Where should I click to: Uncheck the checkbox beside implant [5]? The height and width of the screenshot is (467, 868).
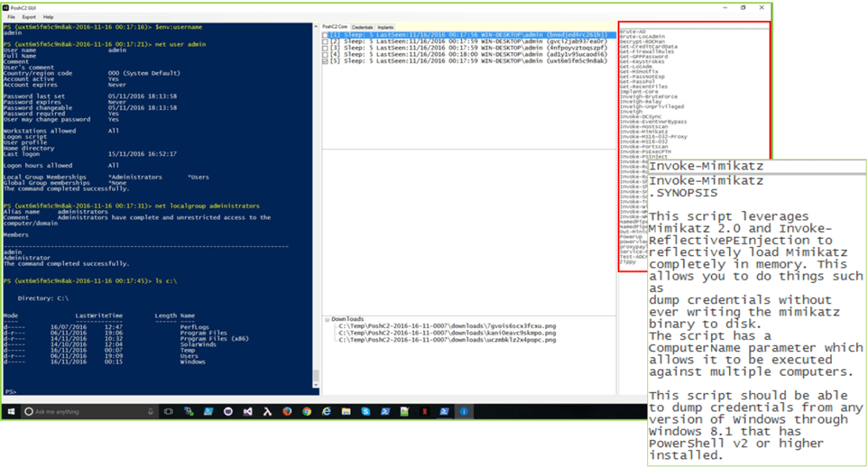click(325, 61)
